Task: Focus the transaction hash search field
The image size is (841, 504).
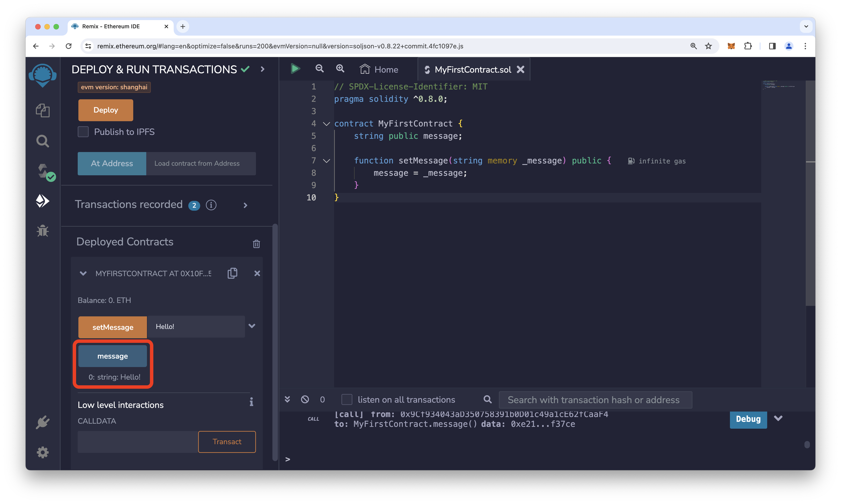Action: 595,400
